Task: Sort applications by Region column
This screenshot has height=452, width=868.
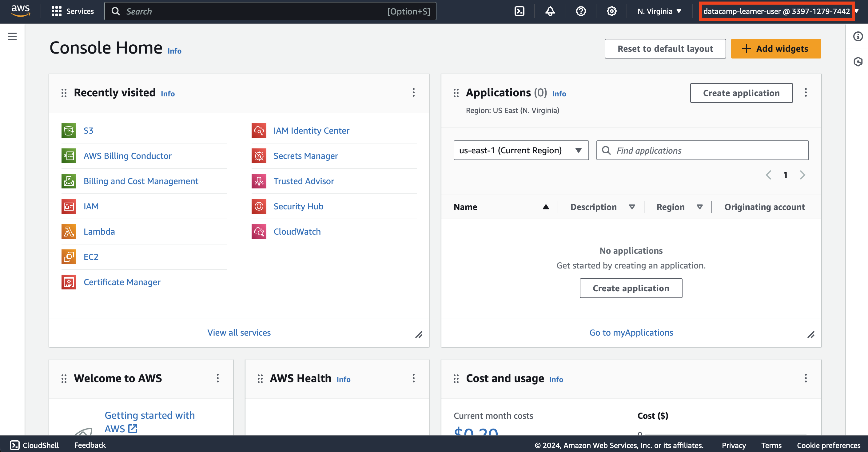Action: pyautogui.click(x=699, y=207)
